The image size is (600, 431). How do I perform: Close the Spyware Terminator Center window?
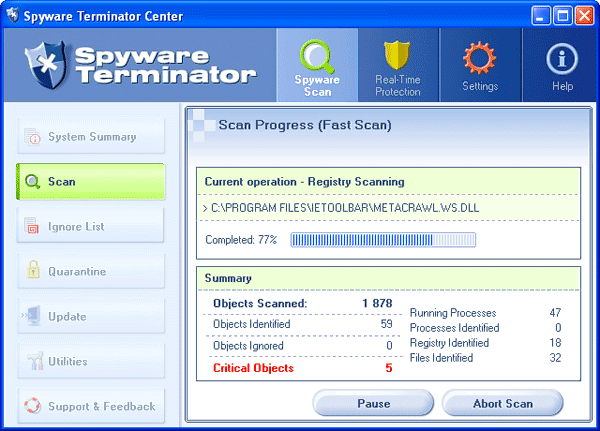pos(584,16)
